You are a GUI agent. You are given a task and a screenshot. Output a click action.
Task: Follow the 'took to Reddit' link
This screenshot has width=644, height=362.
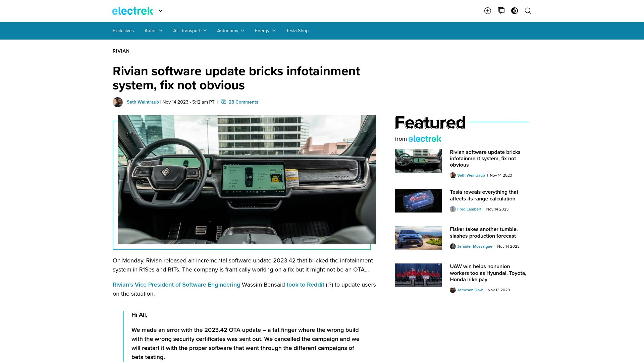point(305,285)
